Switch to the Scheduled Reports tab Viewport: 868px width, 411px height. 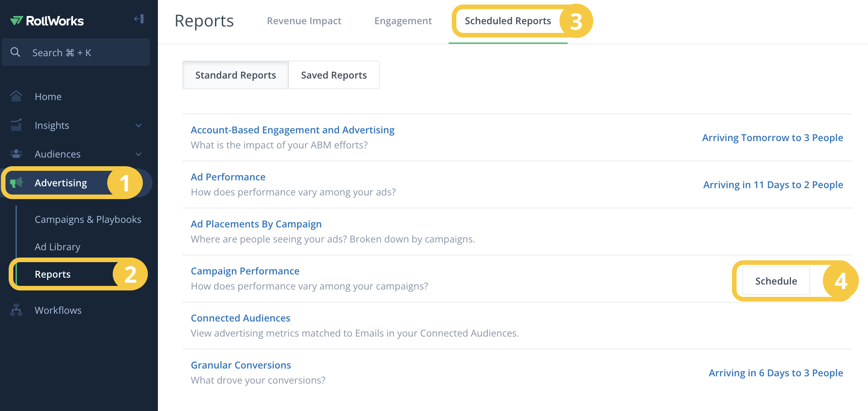508,21
